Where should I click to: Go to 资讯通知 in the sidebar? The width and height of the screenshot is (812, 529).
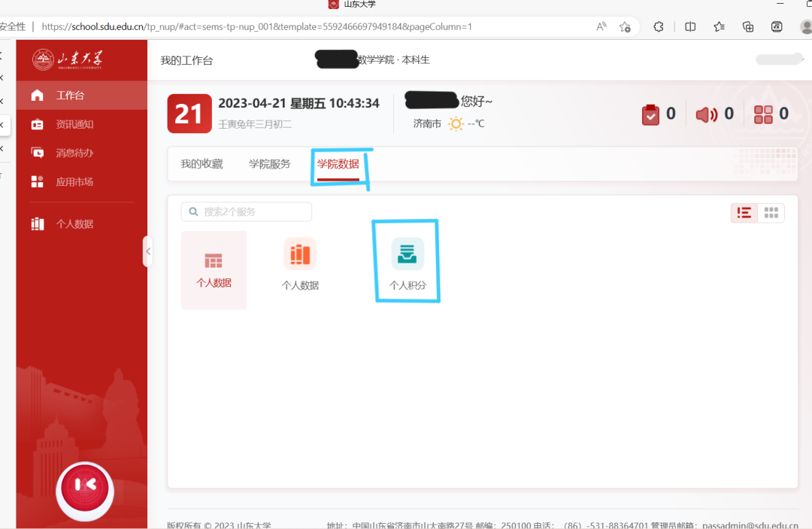pos(74,124)
